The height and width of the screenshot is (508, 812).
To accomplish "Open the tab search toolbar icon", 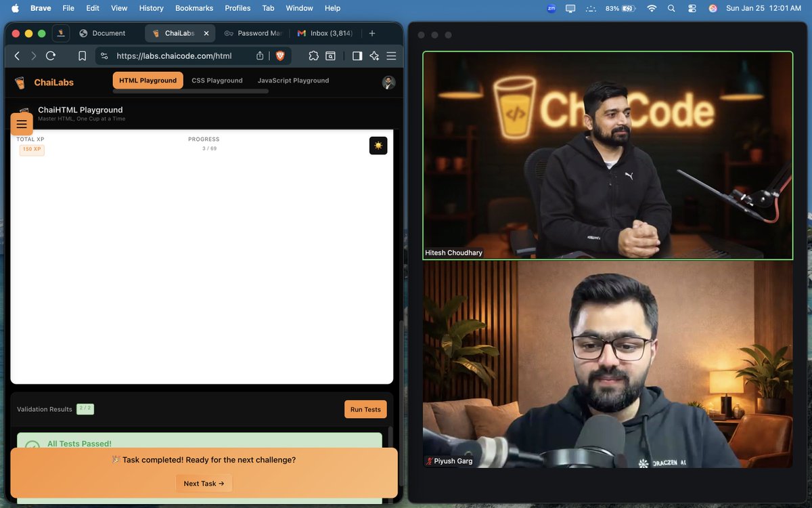I will point(331,56).
